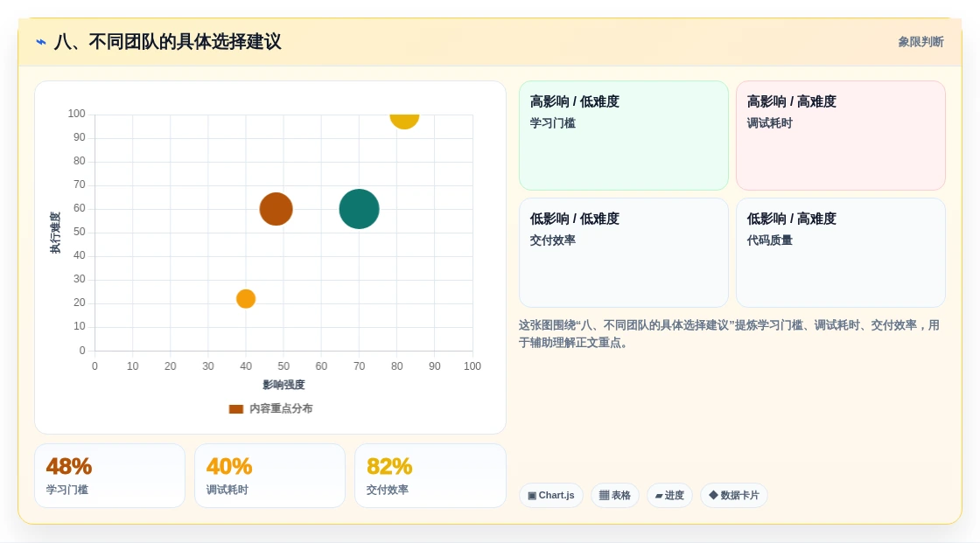Open the 高影响 / 高难度 quadrant card

point(841,135)
